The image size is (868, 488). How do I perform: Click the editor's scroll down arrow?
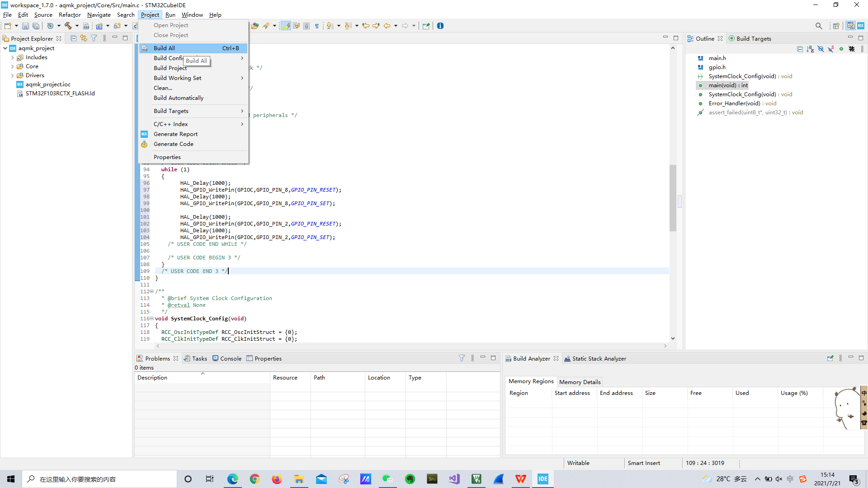click(673, 338)
